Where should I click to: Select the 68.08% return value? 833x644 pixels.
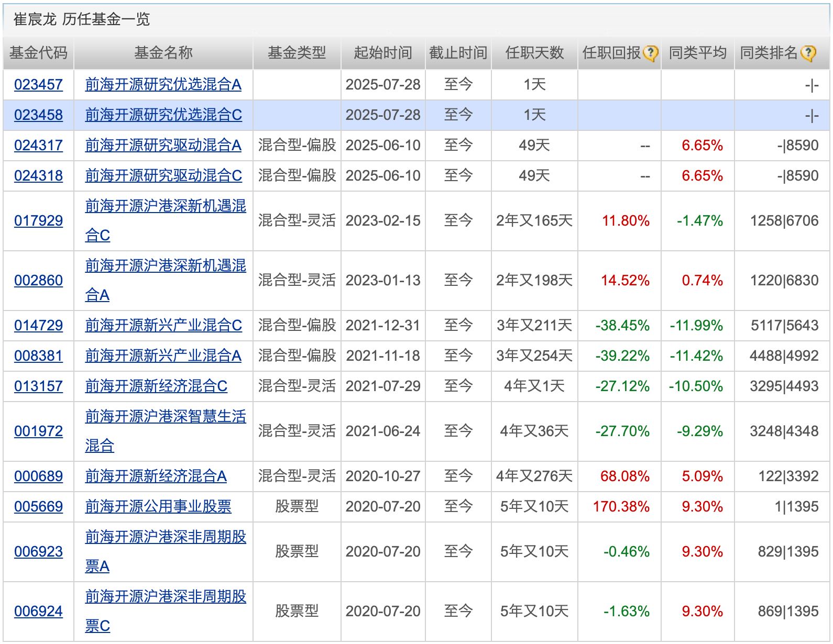(x=624, y=476)
